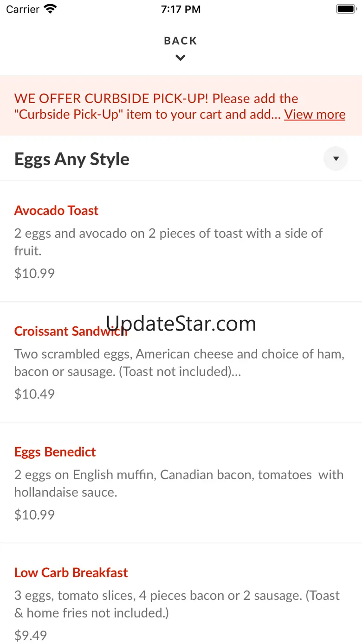Open the "View more" link in banner
The image size is (362, 644).
(315, 114)
